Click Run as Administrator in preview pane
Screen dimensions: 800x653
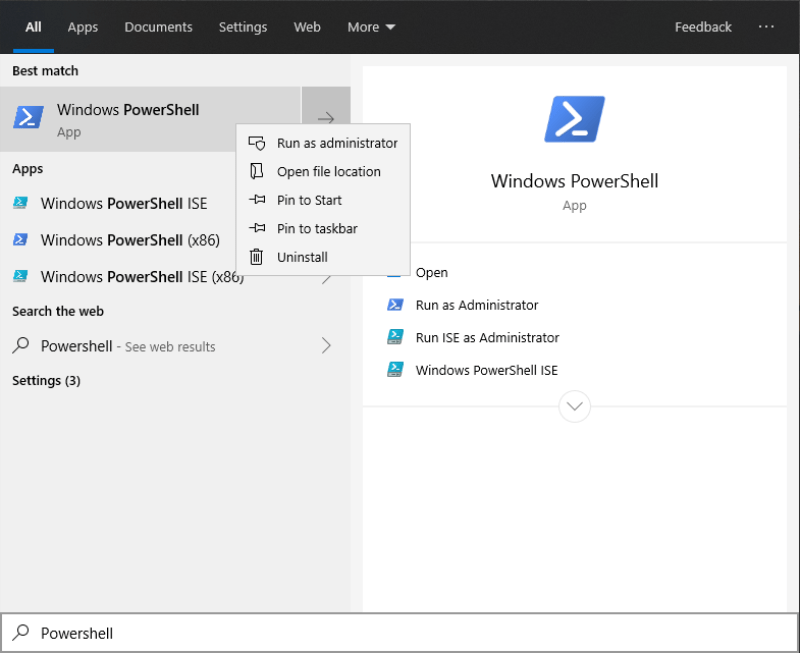click(477, 305)
